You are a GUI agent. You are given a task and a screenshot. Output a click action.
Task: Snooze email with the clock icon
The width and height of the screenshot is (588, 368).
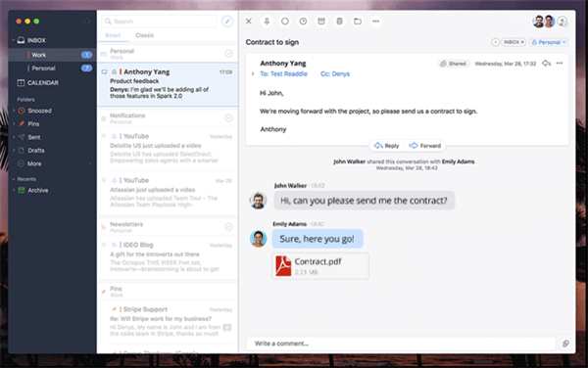(x=303, y=22)
